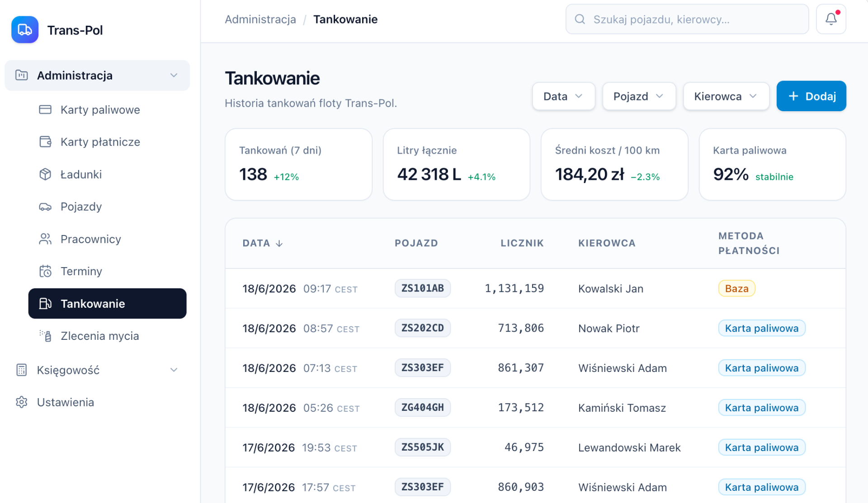Select Tankowanie in the sidebar
This screenshot has width=868, height=503.
[107, 304]
